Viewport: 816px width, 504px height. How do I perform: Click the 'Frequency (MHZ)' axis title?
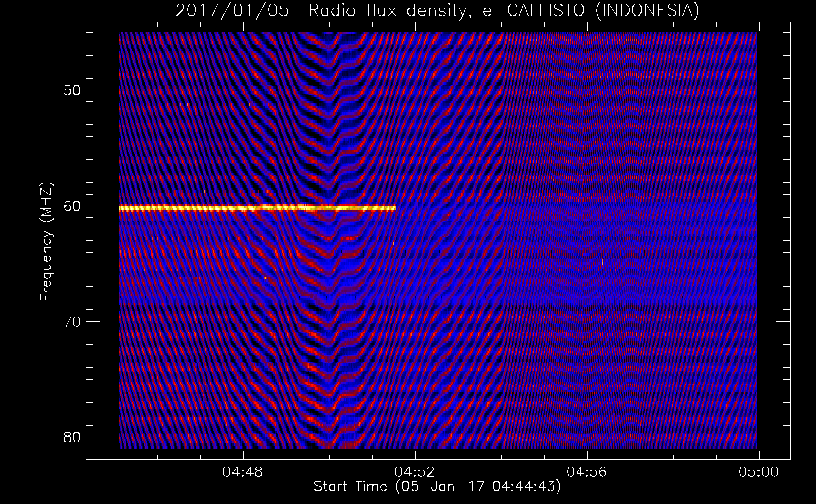click(47, 242)
